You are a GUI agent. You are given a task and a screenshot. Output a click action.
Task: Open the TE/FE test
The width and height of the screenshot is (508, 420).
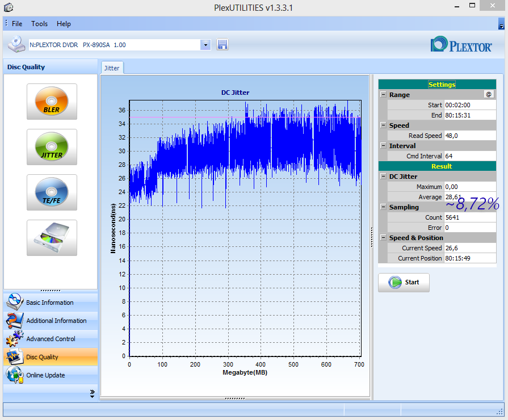pos(52,192)
